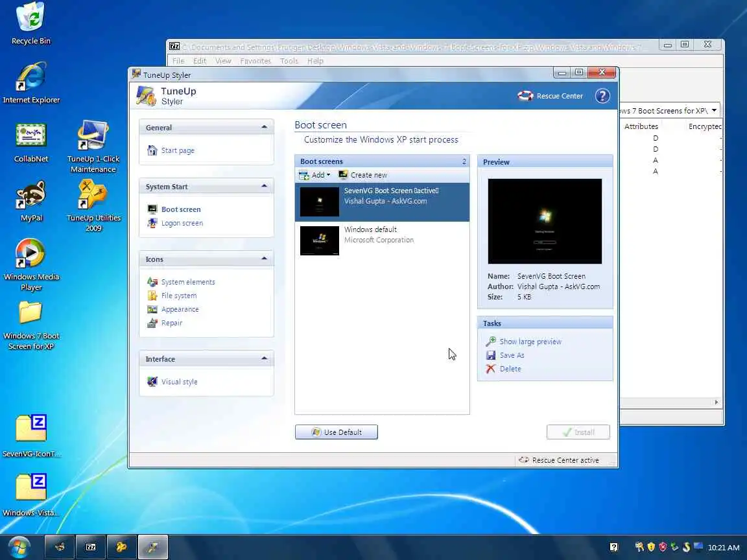Open Favorites menu in 7-Zip window

[x=255, y=61]
